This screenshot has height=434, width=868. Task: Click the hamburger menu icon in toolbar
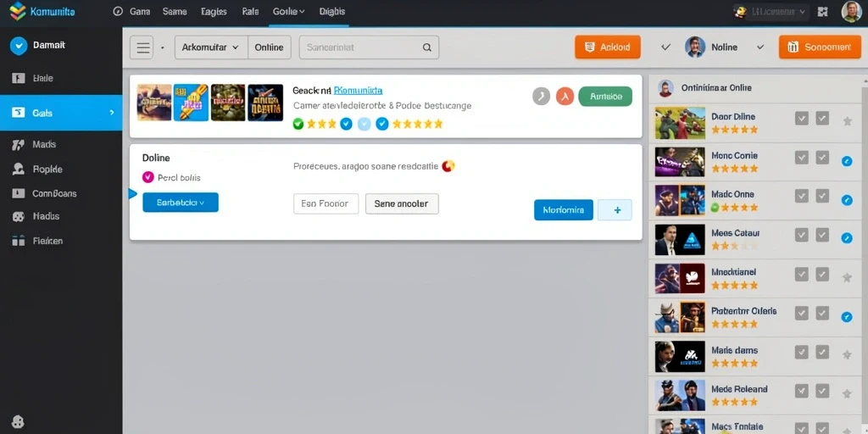coord(142,47)
